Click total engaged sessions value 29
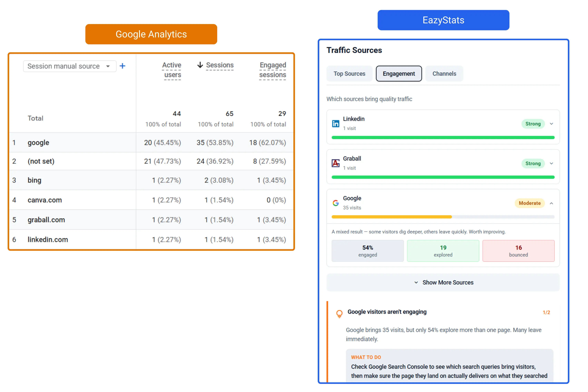This screenshot has width=588, height=392. [x=282, y=114]
